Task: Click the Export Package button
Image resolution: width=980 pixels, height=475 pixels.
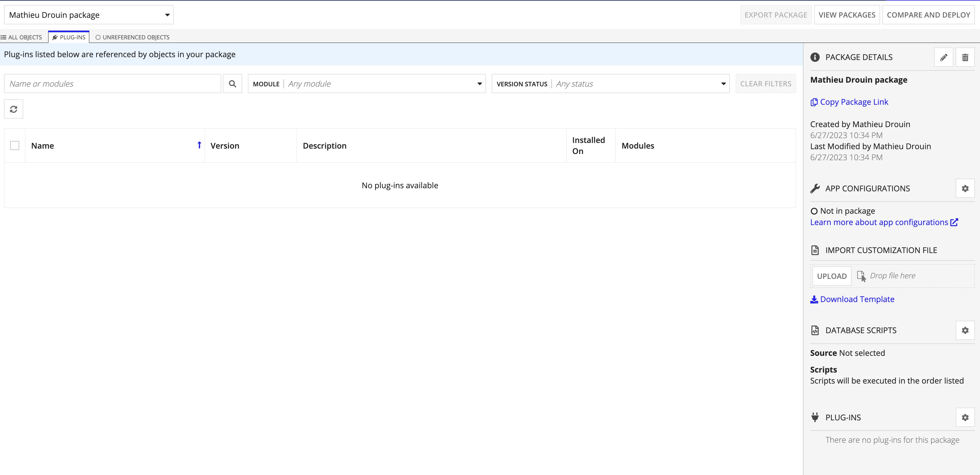Action: (776, 15)
